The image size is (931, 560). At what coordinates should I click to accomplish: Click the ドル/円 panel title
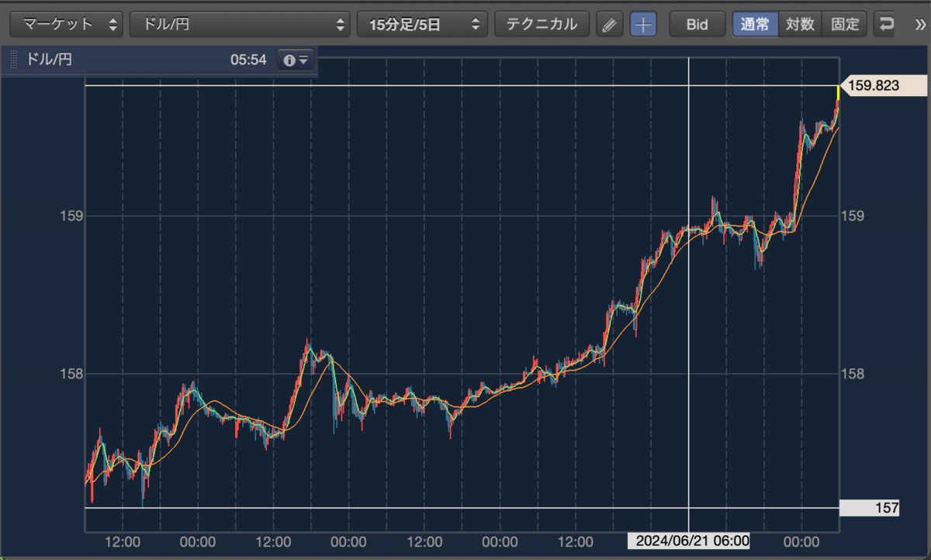point(49,60)
